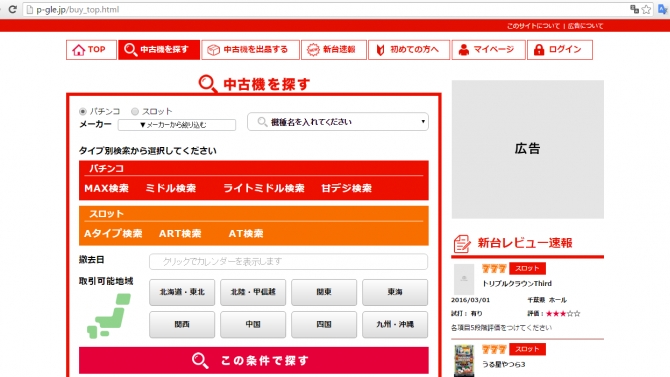Select the 九州・沖縄 region button
The height and width of the screenshot is (377, 670).
pos(395,325)
